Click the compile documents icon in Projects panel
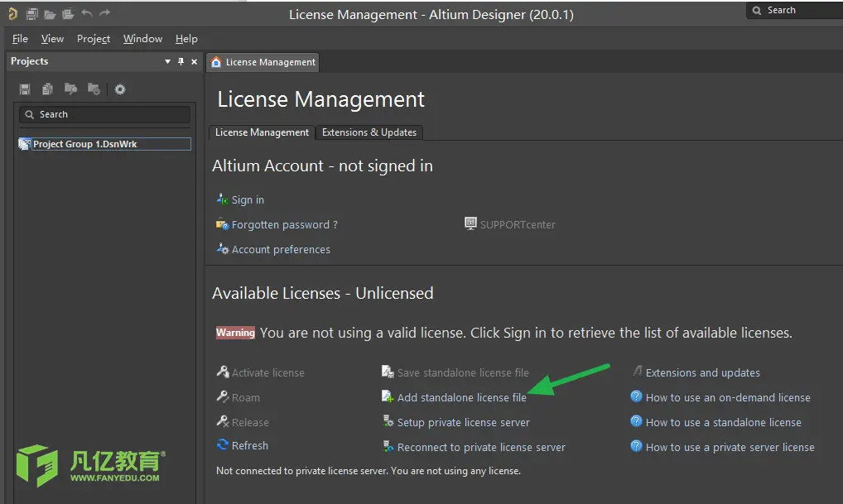 (47, 89)
